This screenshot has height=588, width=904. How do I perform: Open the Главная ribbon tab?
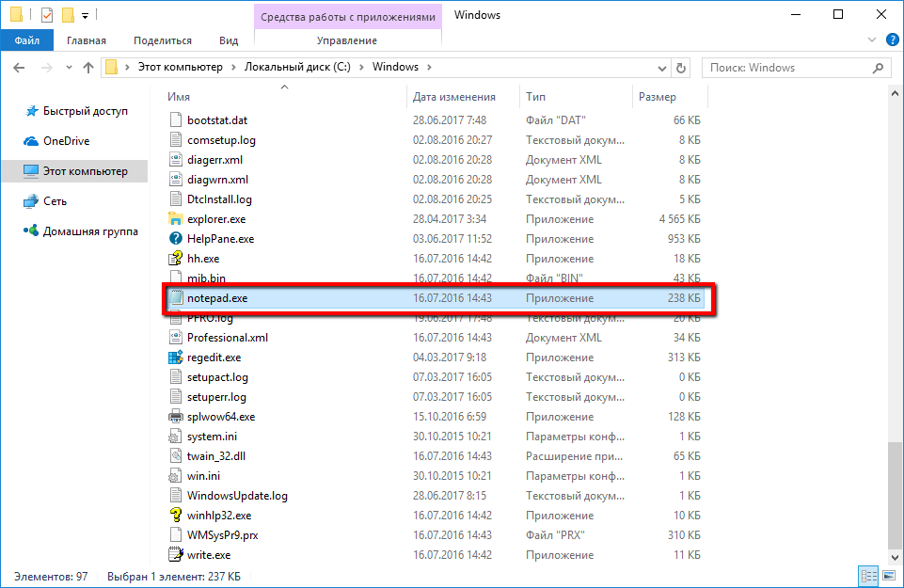click(x=87, y=40)
